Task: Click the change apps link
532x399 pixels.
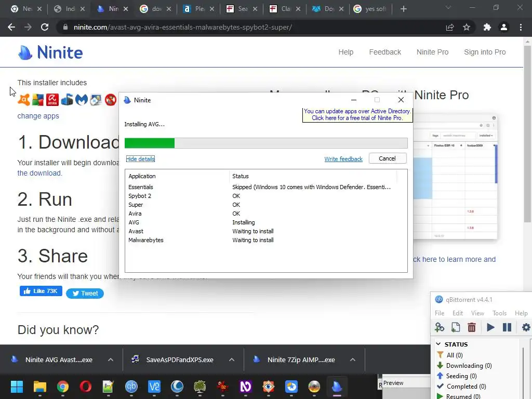Action: coord(38,116)
